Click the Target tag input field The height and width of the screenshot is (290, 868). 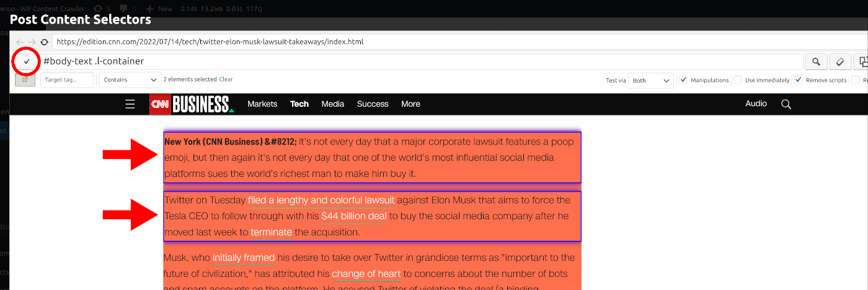(67, 79)
